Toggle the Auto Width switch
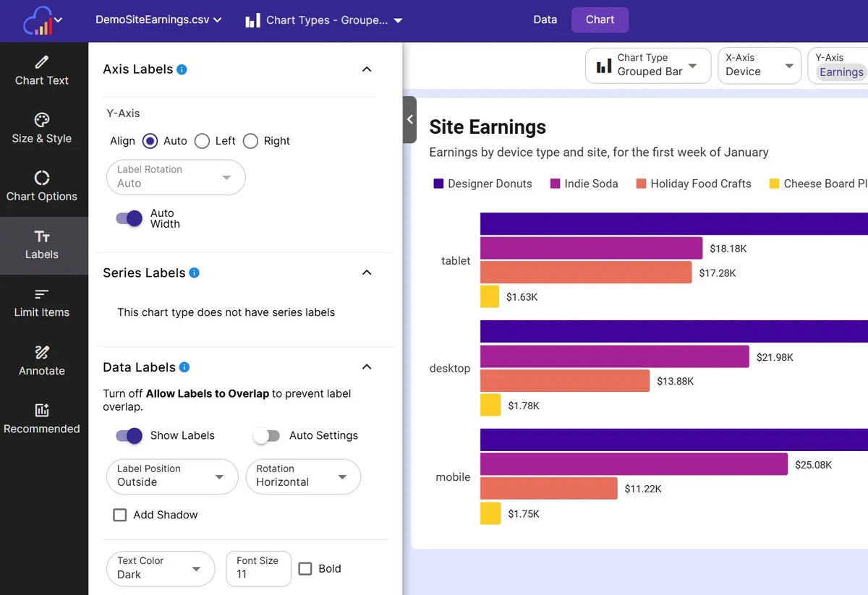Image resolution: width=868 pixels, height=595 pixels. tap(129, 218)
